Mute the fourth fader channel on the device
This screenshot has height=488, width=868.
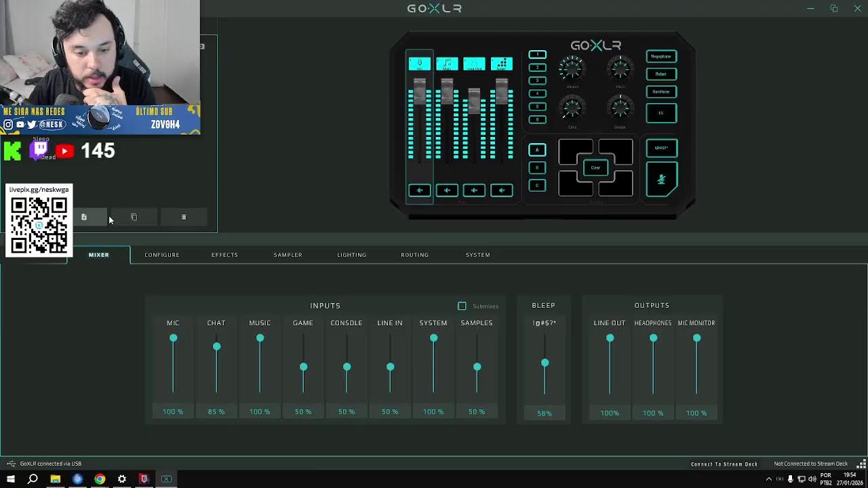(502, 190)
